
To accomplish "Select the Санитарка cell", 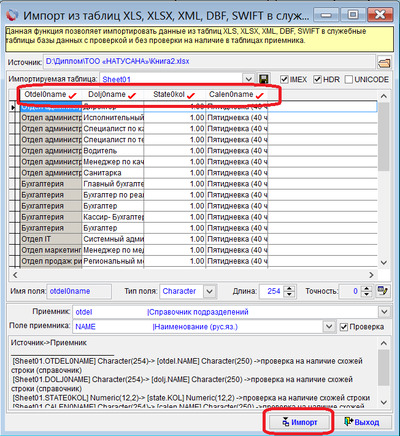I will [x=113, y=173].
